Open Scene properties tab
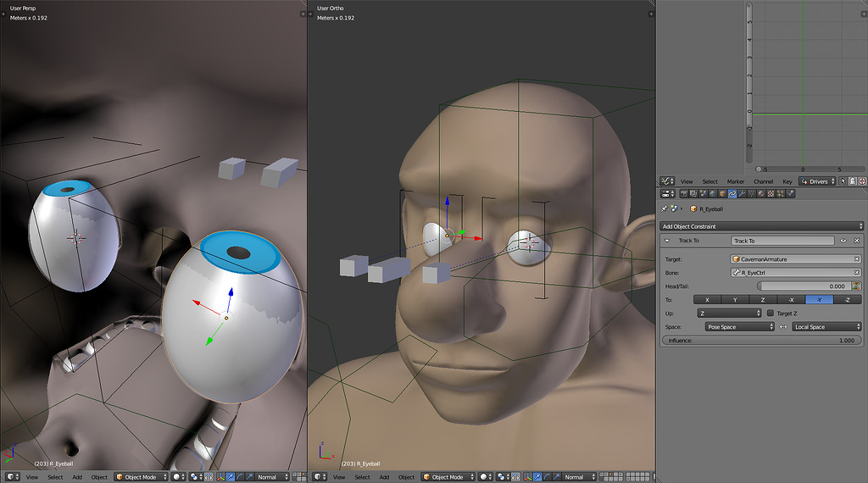This screenshot has width=868, height=483. (x=703, y=194)
